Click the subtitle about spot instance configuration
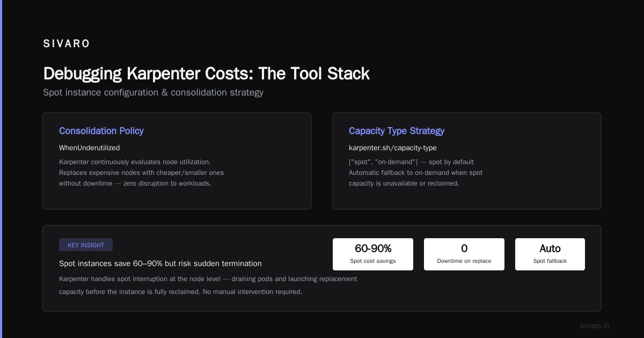This screenshot has height=338, width=644. pyautogui.click(x=153, y=92)
